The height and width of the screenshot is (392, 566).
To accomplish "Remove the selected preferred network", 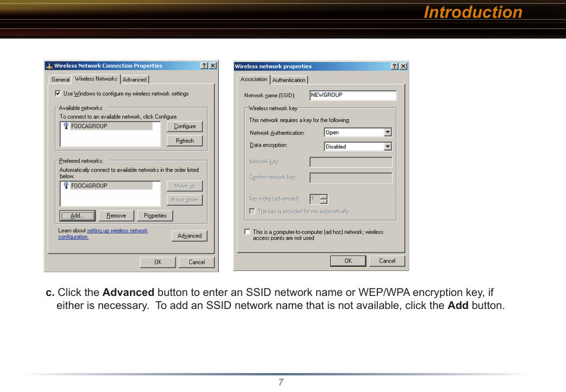I will point(116,216).
